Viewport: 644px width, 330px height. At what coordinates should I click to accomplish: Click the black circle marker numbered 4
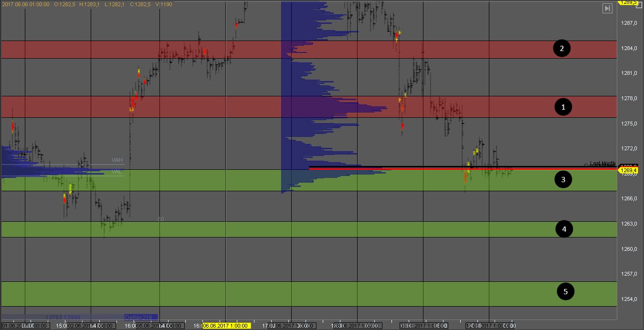[564, 229]
